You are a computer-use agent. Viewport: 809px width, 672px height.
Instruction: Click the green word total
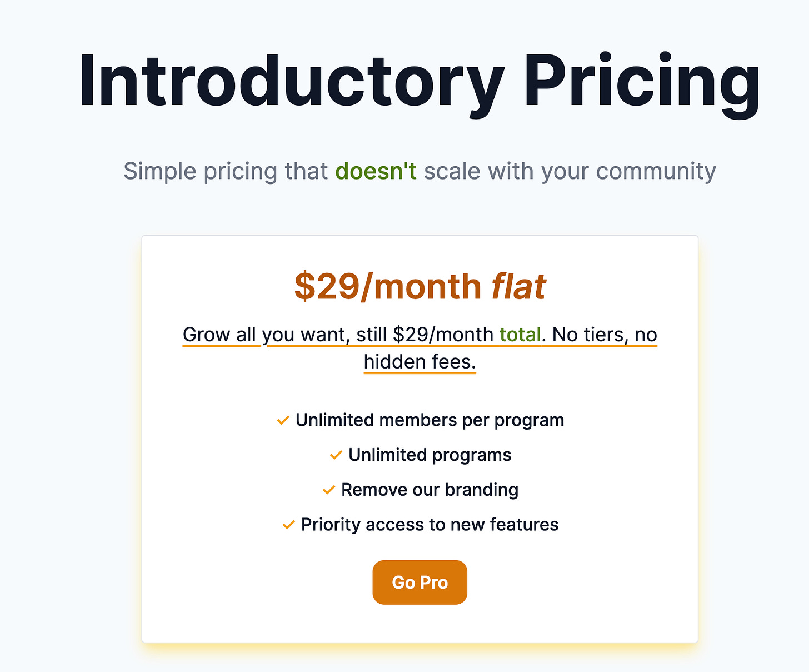[x=520, y=335]
